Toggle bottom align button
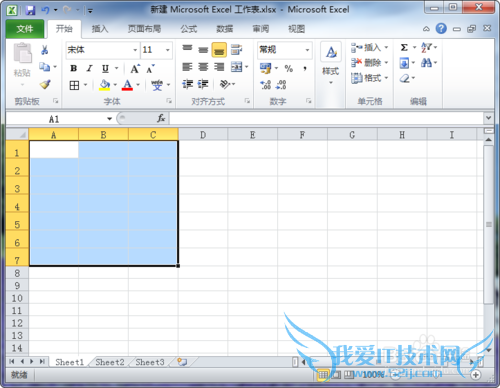Viewport: 500px width, 388px height. [219, 50]
